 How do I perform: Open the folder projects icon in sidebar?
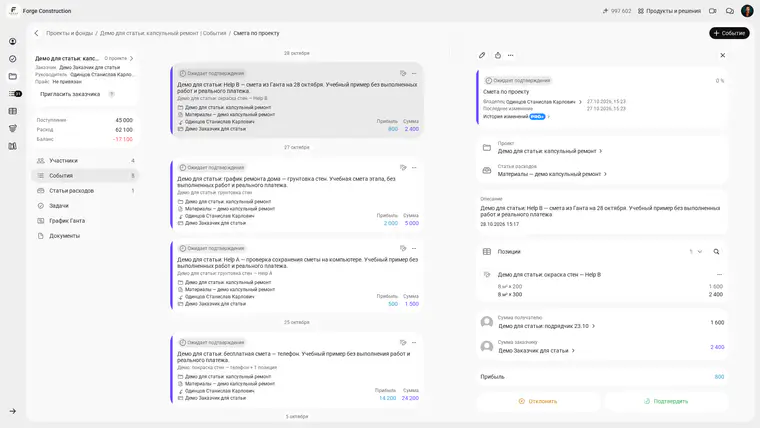tap(13, 76)
